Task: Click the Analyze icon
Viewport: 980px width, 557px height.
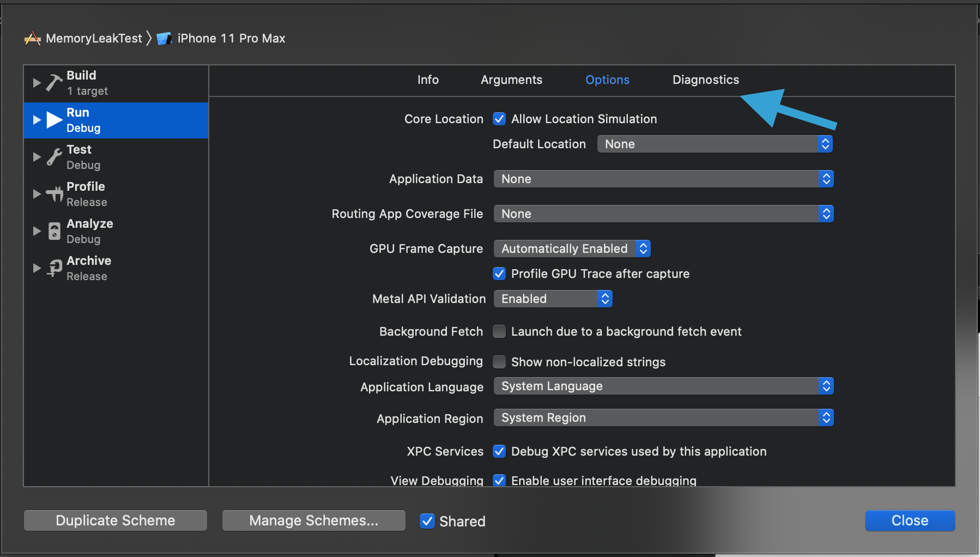Action: (55, 231)
